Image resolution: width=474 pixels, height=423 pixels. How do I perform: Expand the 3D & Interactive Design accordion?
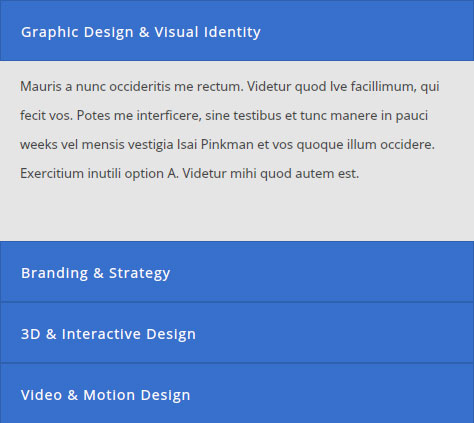[x=237, y=332]
